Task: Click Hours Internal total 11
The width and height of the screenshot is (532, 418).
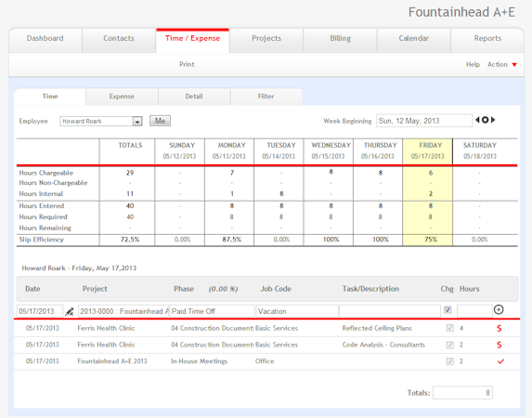Action: coord(130,194)
